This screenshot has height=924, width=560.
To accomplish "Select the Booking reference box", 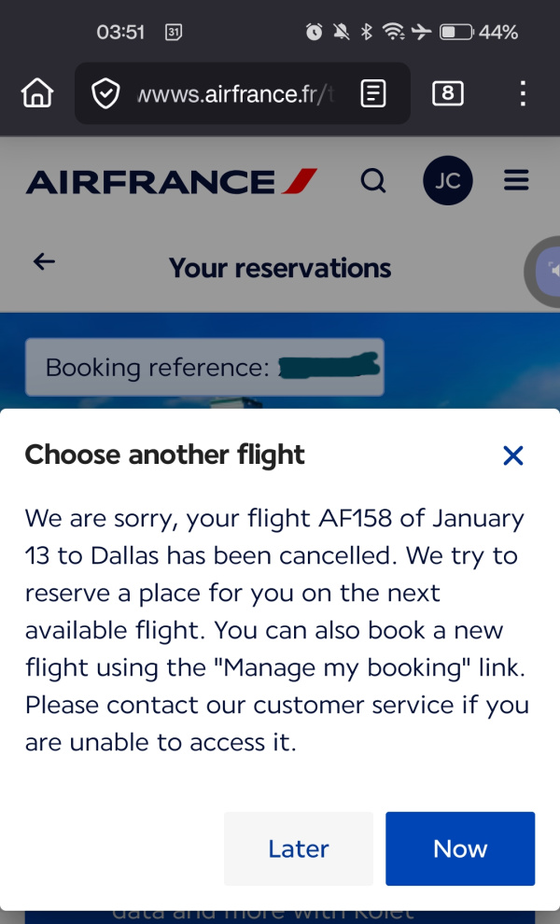I will 203,367.
